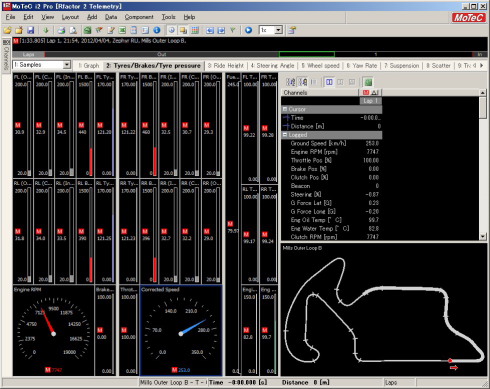The width and height of the screenshot is (490, 389).
Task: Click the red position dot on track map
Action: pos(450,360)
